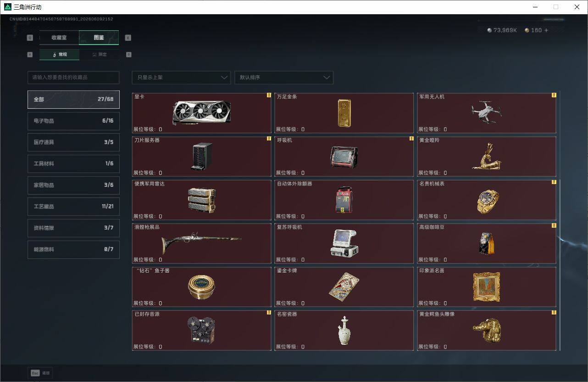
Task: Select the 万足金条 gold bar card
Action: [344, 113]
